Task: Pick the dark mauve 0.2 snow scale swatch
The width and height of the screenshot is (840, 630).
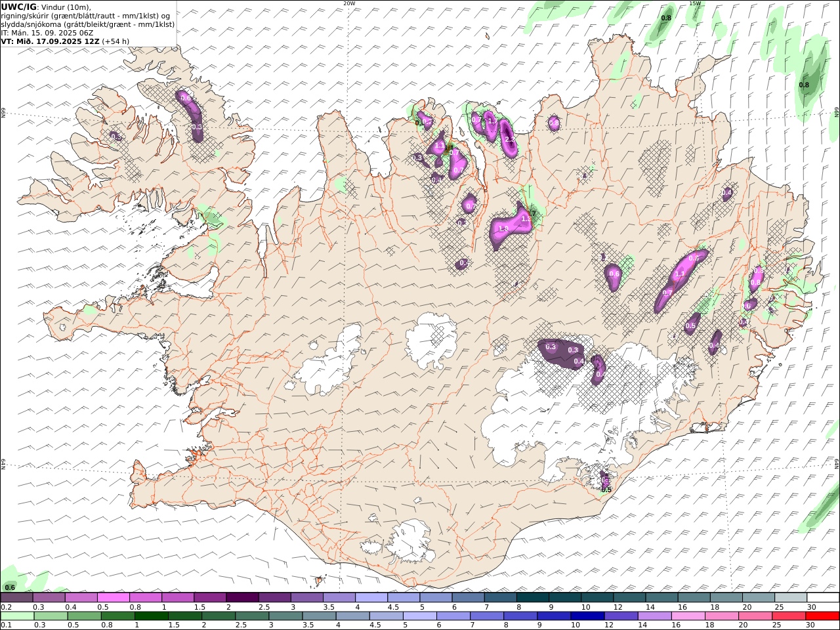Action: (16, 597)
